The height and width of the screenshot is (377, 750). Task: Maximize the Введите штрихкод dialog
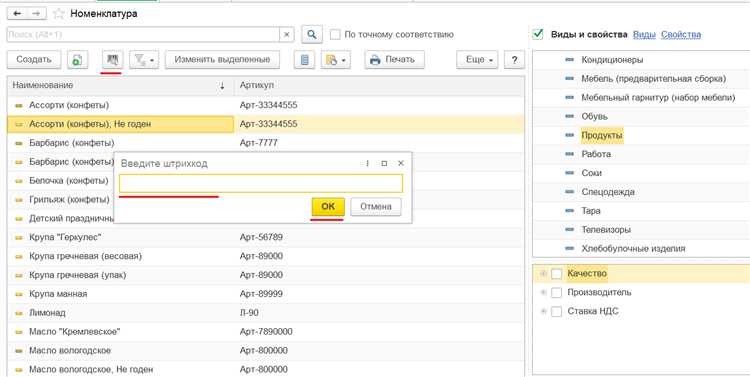click(x=384, y=163)
